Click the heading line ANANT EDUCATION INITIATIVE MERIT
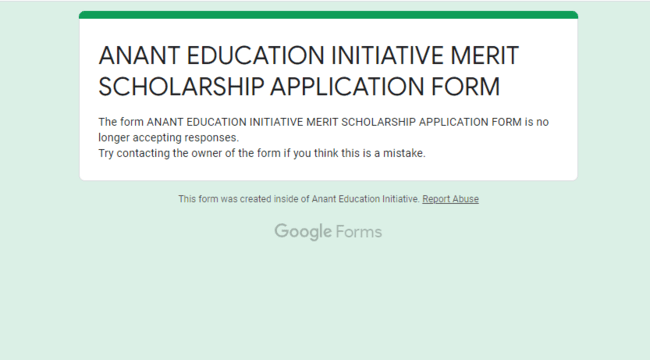Screen dimensions: 650x360 point(308,56)
